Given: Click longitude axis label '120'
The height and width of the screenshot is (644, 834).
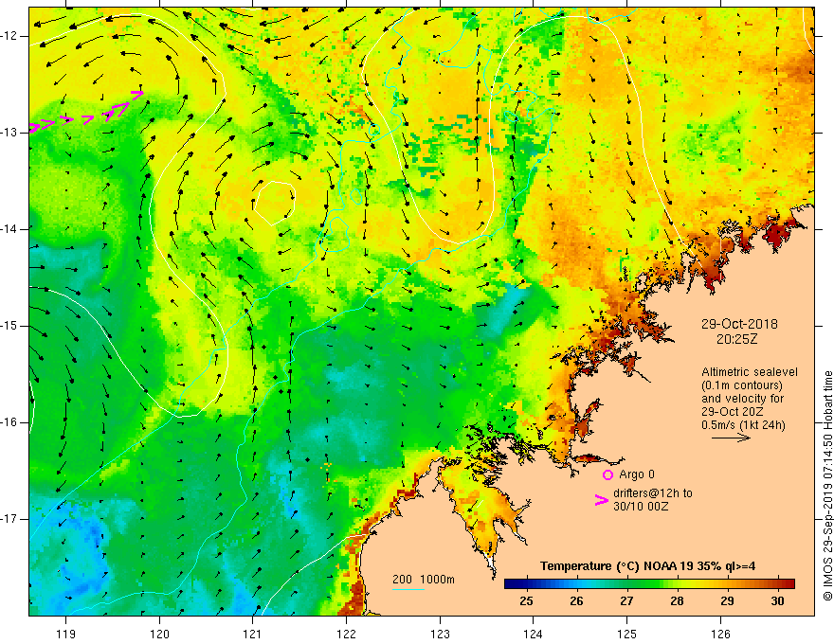Looking at the screenshot, I should (x=159, y=634).
